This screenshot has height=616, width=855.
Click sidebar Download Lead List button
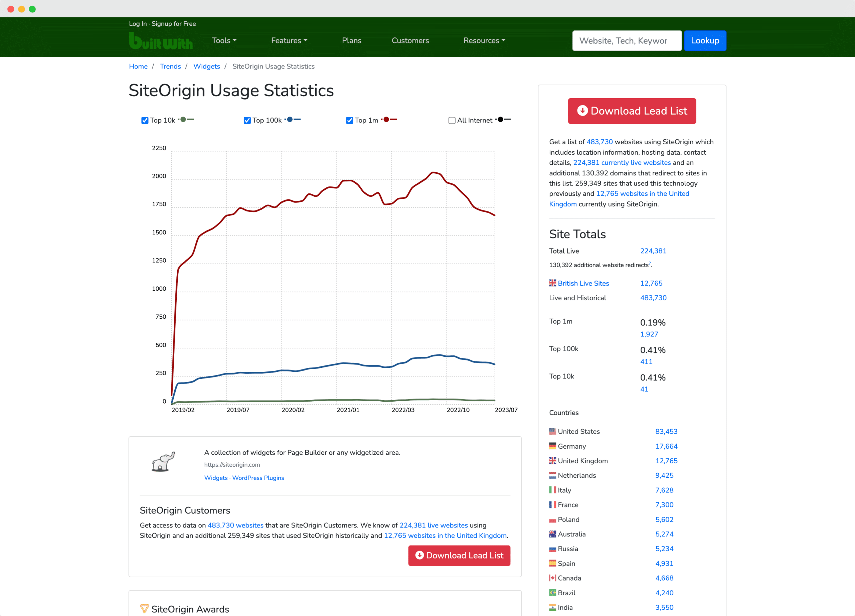point(632,111)
